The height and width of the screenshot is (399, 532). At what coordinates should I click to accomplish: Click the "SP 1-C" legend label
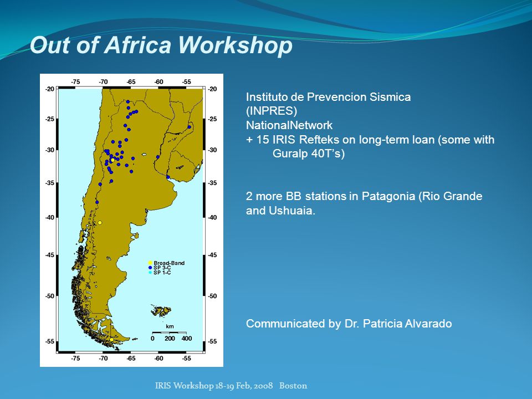click(x=162, y=273)
